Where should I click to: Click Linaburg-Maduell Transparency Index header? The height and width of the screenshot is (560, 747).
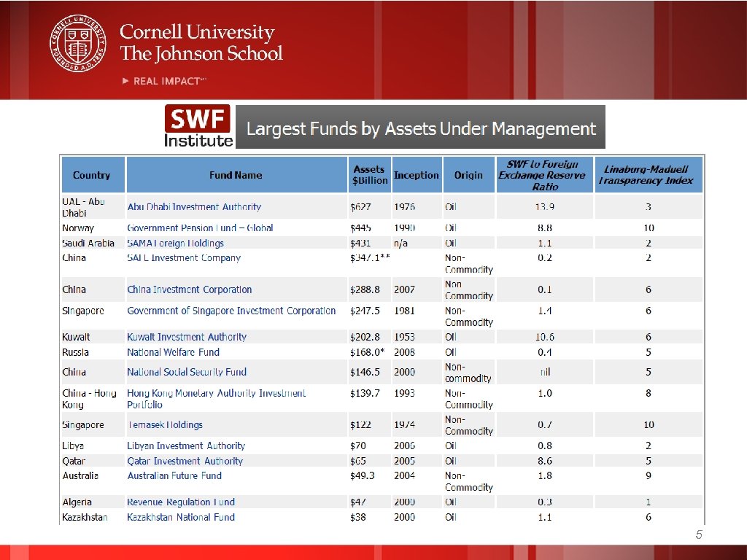[649, 175]
